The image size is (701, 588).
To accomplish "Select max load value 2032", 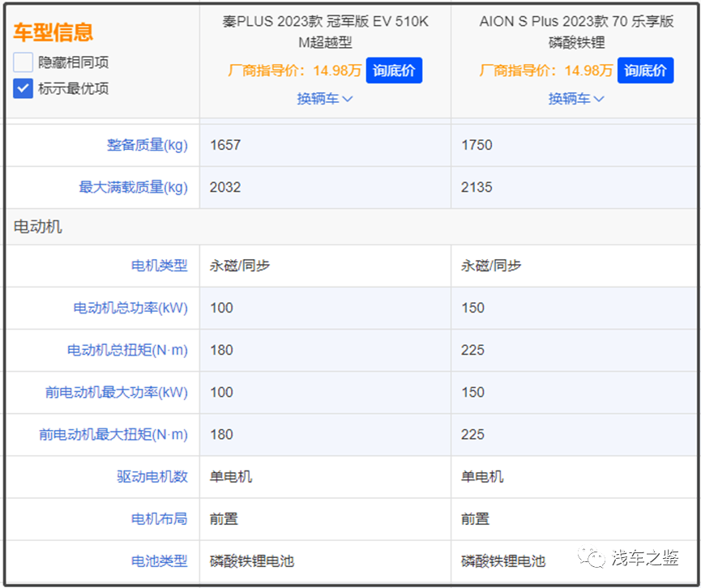I will pyautogui.click(x=225, y=187).
